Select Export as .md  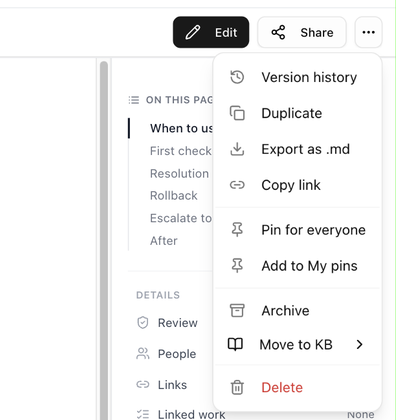coord(297,149)
